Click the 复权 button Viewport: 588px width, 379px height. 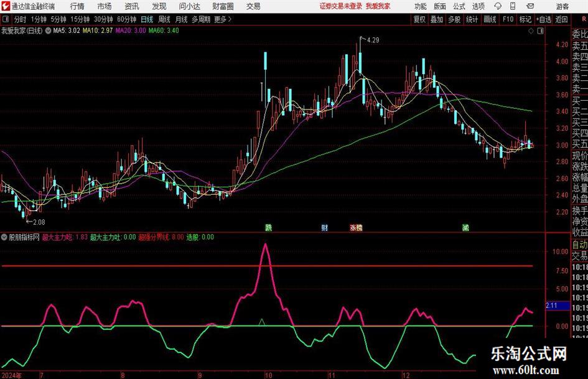[x=419, y=19]
